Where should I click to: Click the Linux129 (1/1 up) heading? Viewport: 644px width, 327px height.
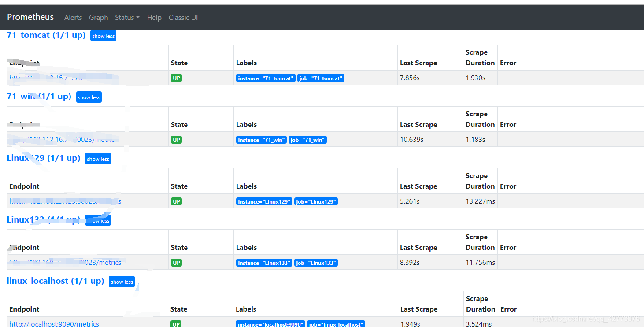44,158
